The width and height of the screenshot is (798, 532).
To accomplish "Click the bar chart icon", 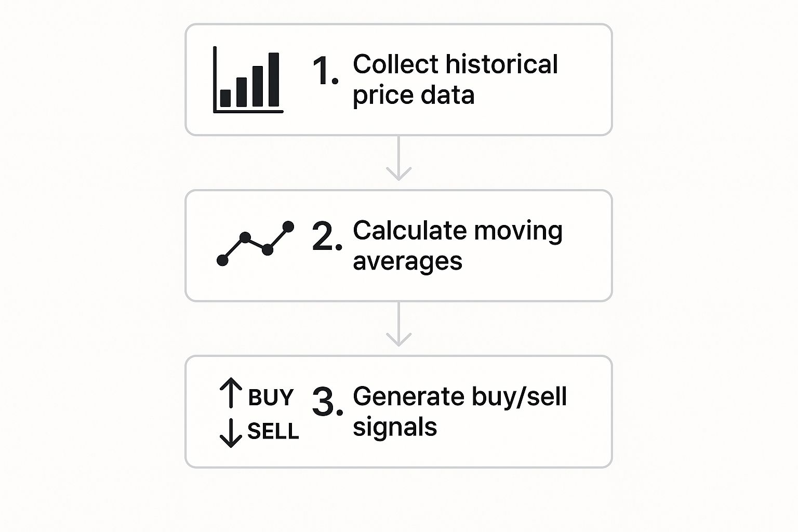I will click(x=248, y=79).
